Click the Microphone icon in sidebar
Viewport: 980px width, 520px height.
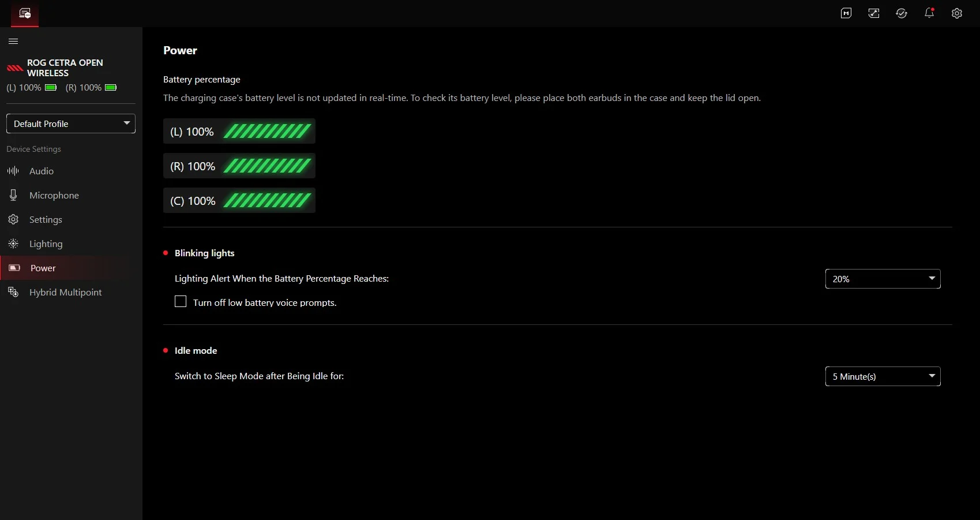[x=13, y=195]
